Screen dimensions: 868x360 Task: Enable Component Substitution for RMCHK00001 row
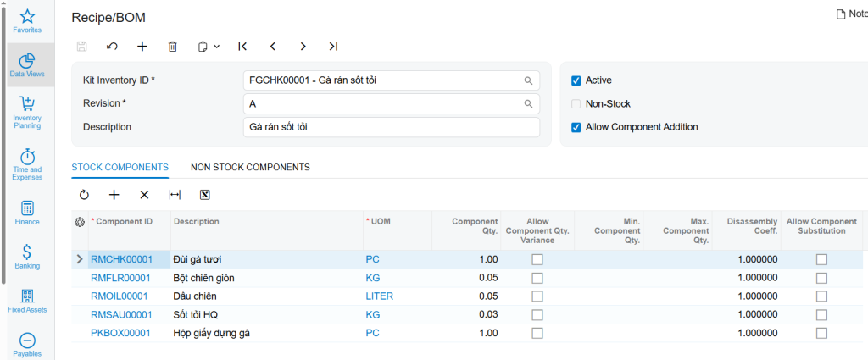point(821,259)
